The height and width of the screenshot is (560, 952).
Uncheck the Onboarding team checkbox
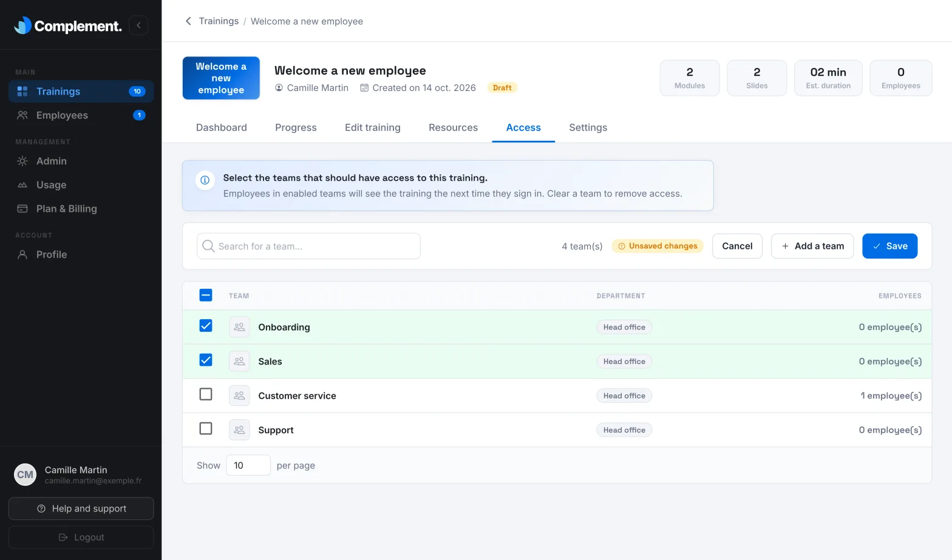[x=206, y=326]
